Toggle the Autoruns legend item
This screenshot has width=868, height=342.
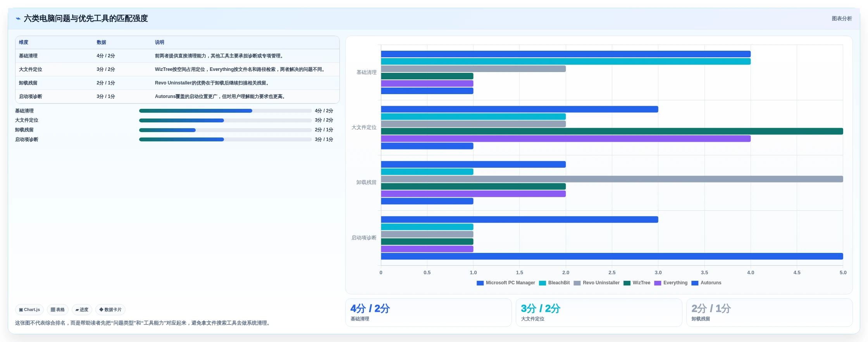(x=706, y=283)
